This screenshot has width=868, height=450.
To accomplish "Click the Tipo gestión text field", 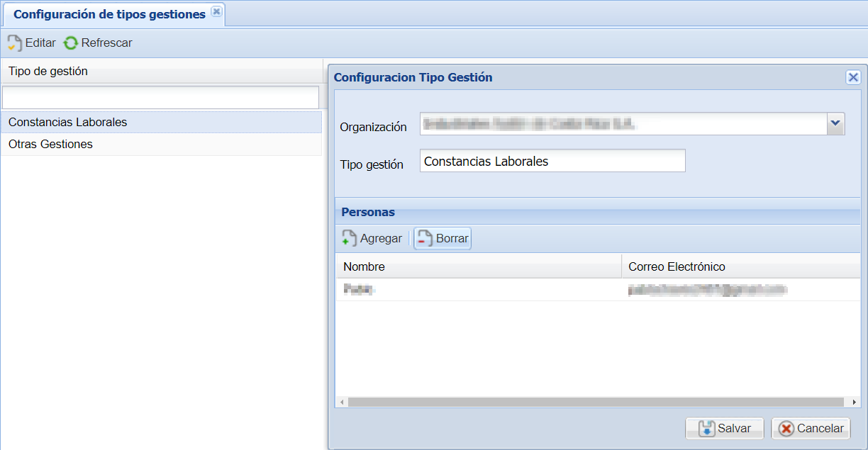I will [552, 161].
